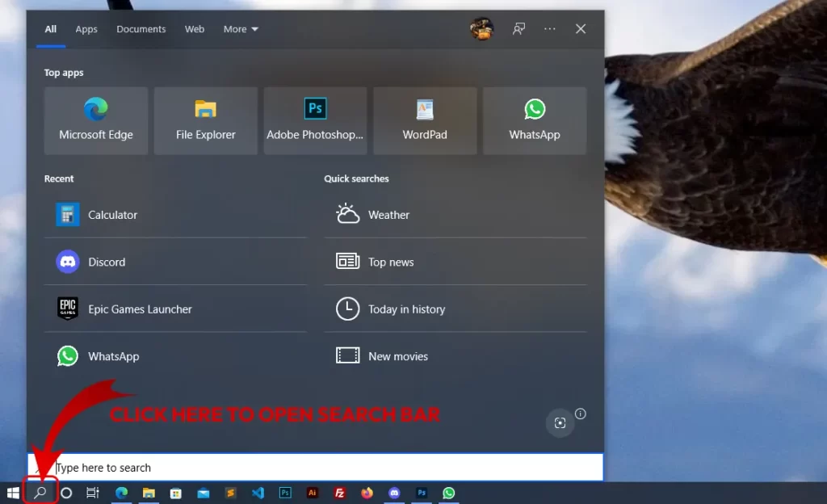
Task: Launch Adobe Photoshop from Top apps
Action: point(315,120)
